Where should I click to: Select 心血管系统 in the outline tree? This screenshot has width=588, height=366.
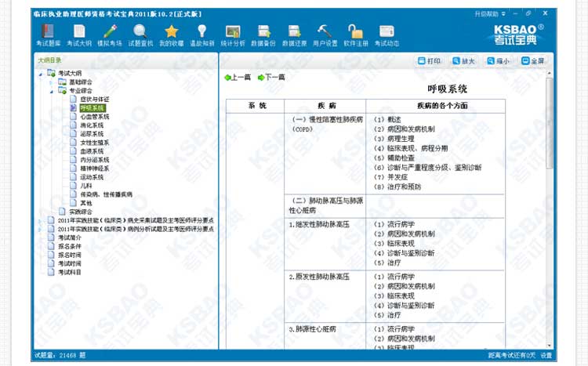(x=94, y=116)
